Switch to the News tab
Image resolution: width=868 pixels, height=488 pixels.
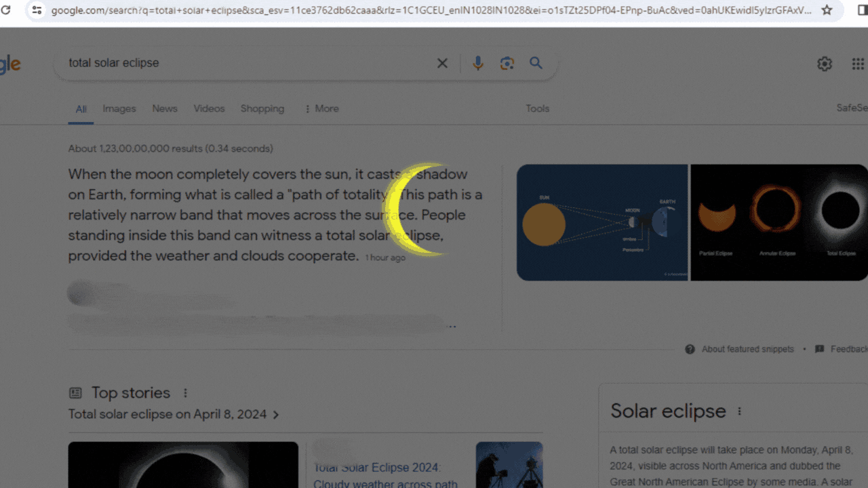pos(165,108)
